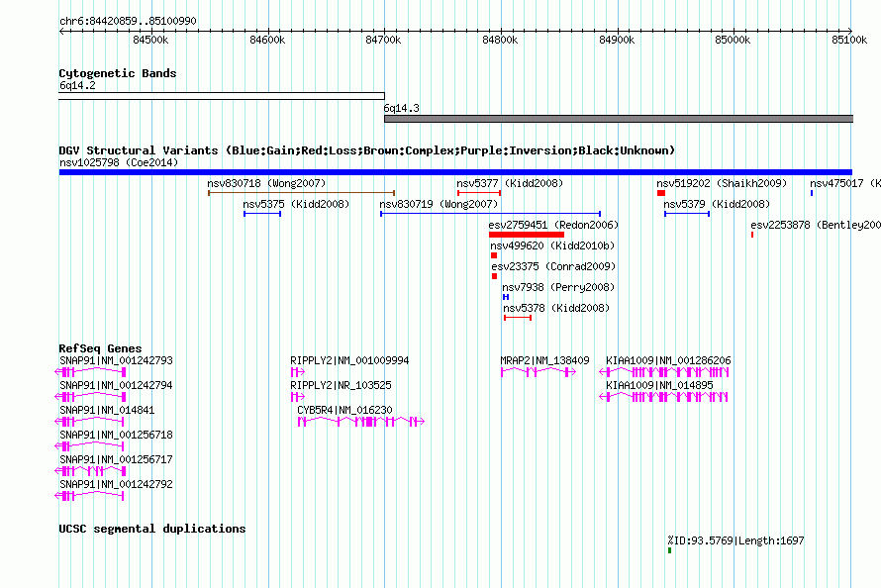Viewport: 881px width, 588px height.
Task: Click the nsv519202 (Shaikh2009) red marker
Action: click(661, 193)
